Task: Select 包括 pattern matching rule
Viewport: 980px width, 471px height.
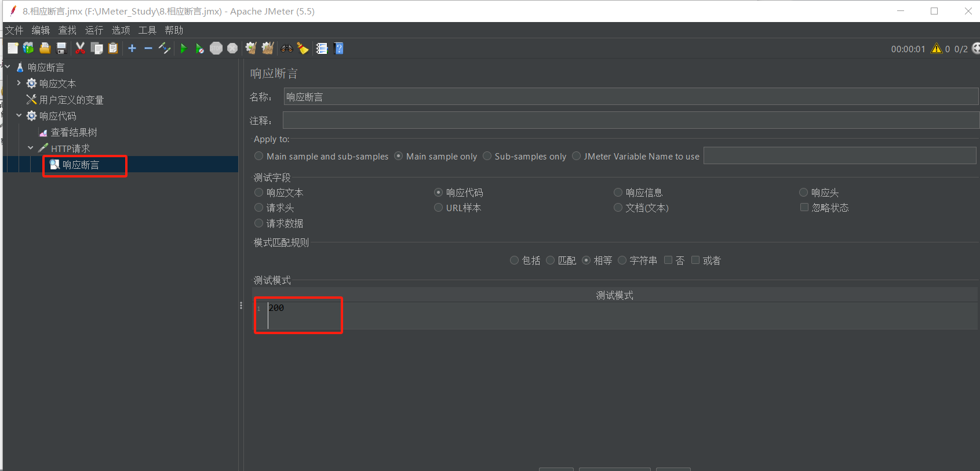Action: click(x=515, y=260)
